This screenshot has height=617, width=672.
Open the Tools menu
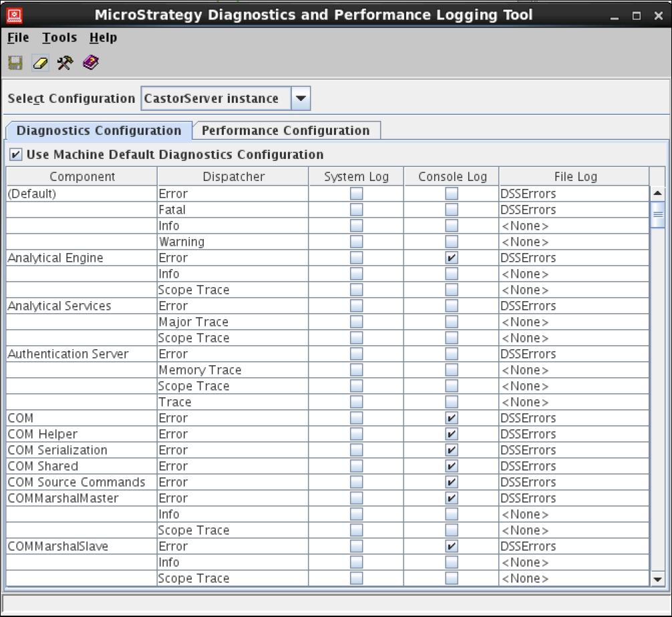(x=59, y=37)
